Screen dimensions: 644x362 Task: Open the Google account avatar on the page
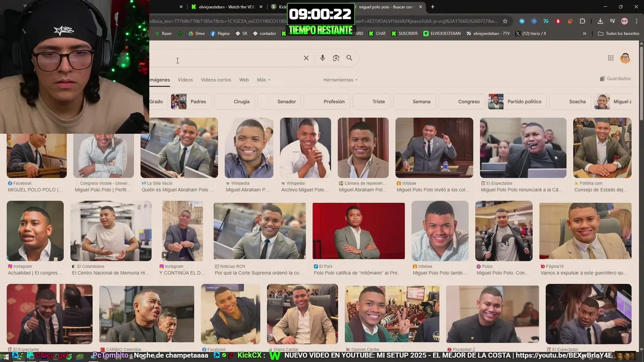click(625, 58)
